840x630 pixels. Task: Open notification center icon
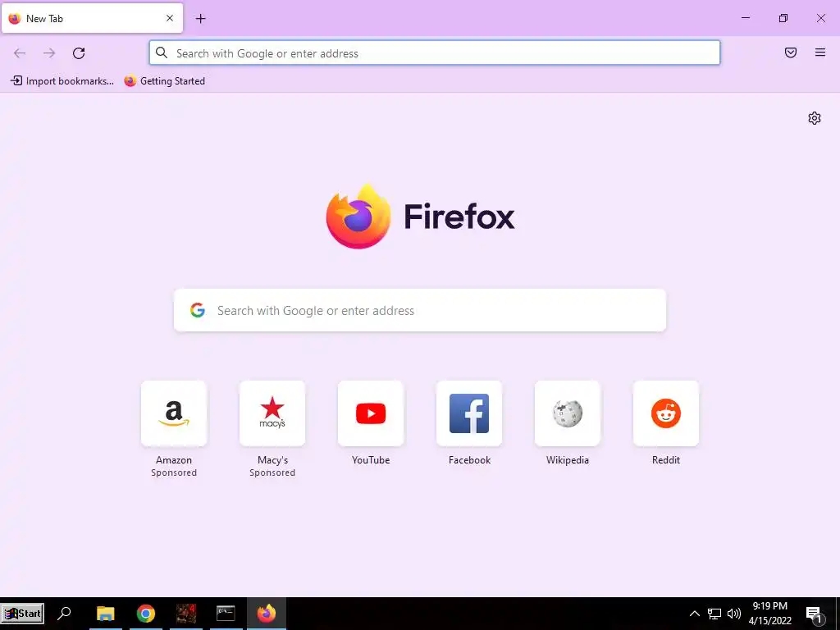[x=815, y=615]
